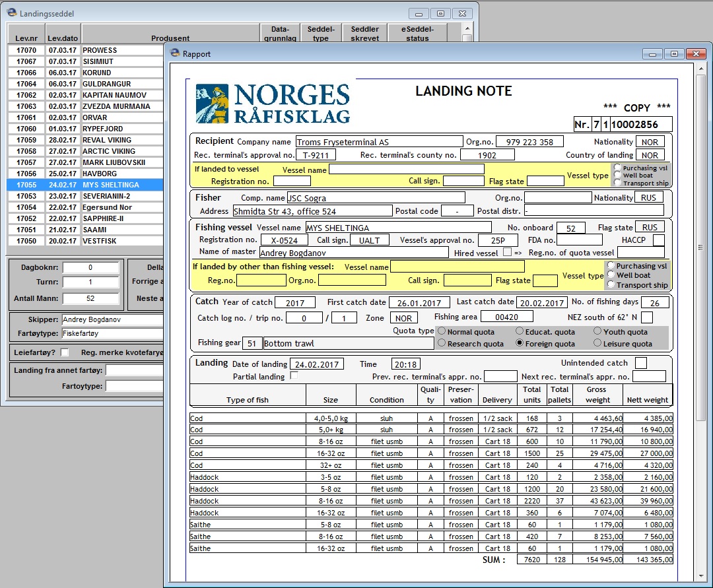Click the Dagboknr input field

(90, 268)
